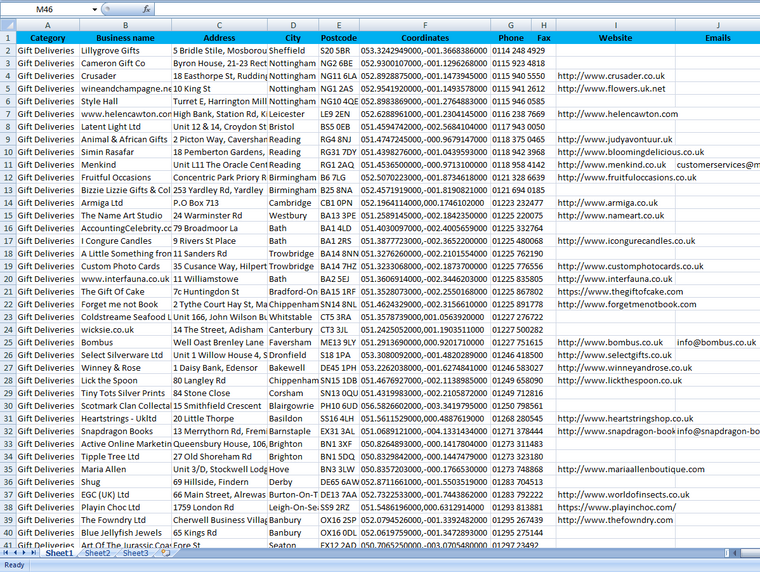Image resolution: width=760 pixels, height=572 pixels.
Task: Click phone number 01223 232477
Action: (x=517, y=203)
